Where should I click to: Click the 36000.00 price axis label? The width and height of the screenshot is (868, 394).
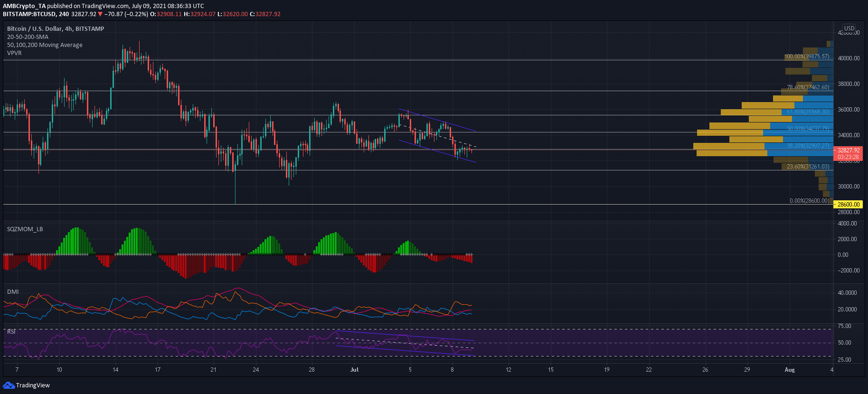(849, 110)
